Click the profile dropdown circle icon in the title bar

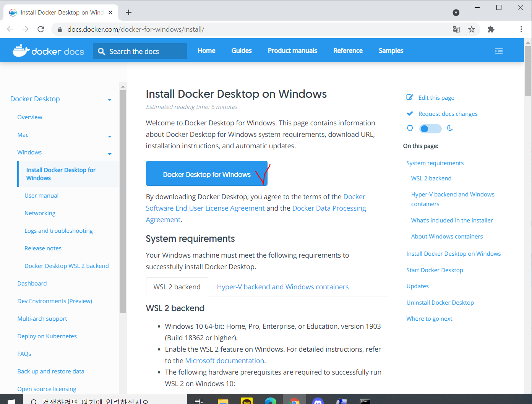coord(456,13)
